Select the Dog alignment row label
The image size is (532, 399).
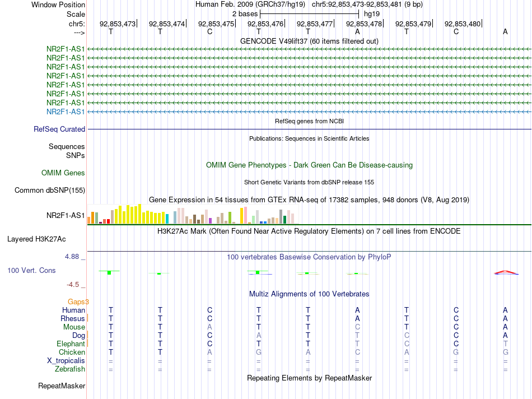click(x=78, y=336)
